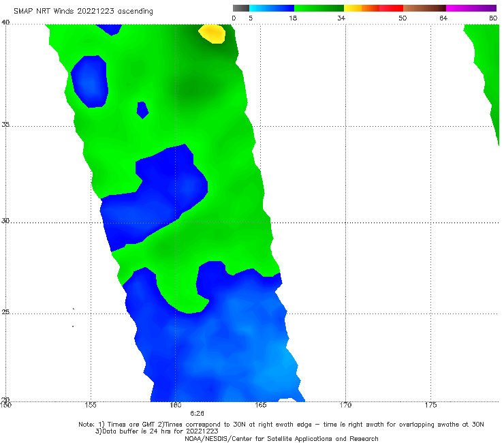Click the longitude label '155'
Screen dimensions: 504x443
click(x=91, y=405)
